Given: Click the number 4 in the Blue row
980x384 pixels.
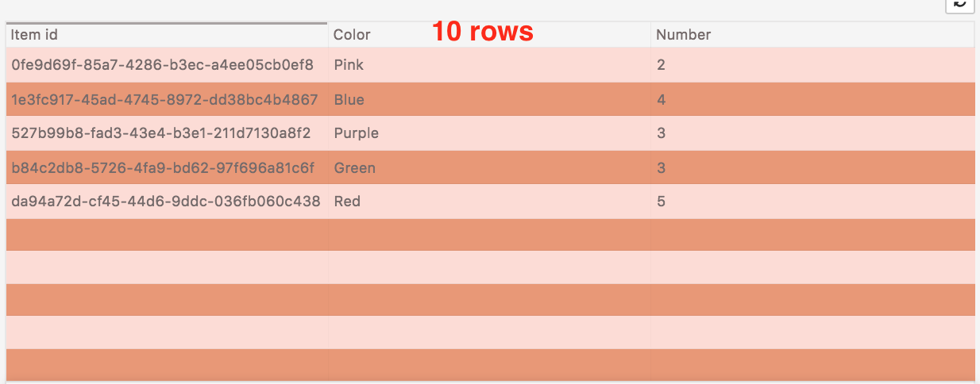Looking at the screenshot, I should 661,100.
